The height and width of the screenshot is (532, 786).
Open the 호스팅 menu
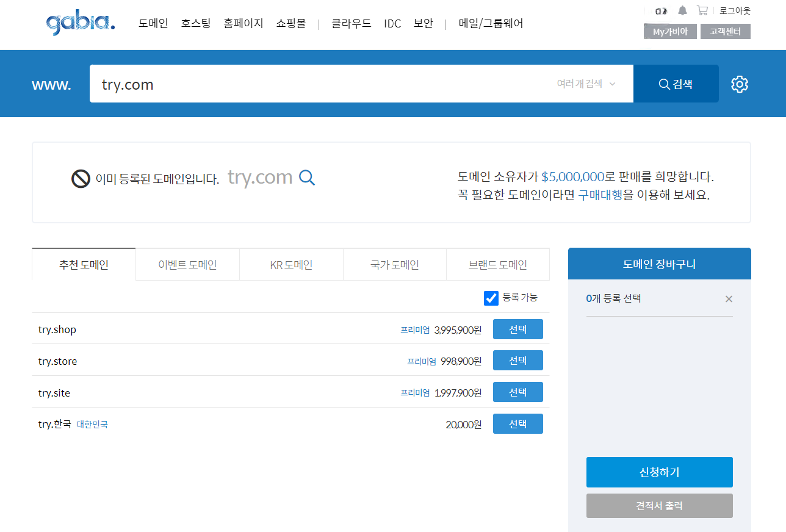coord(196,24)
